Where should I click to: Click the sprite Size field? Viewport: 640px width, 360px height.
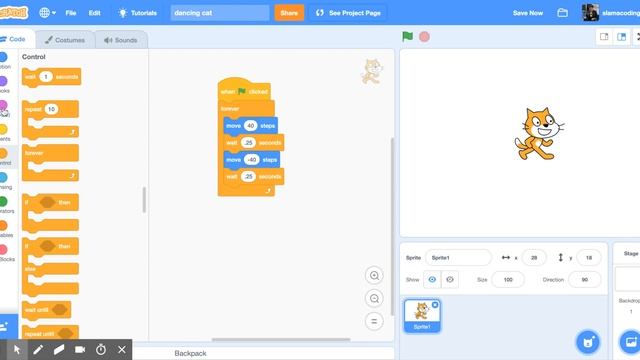508,280
